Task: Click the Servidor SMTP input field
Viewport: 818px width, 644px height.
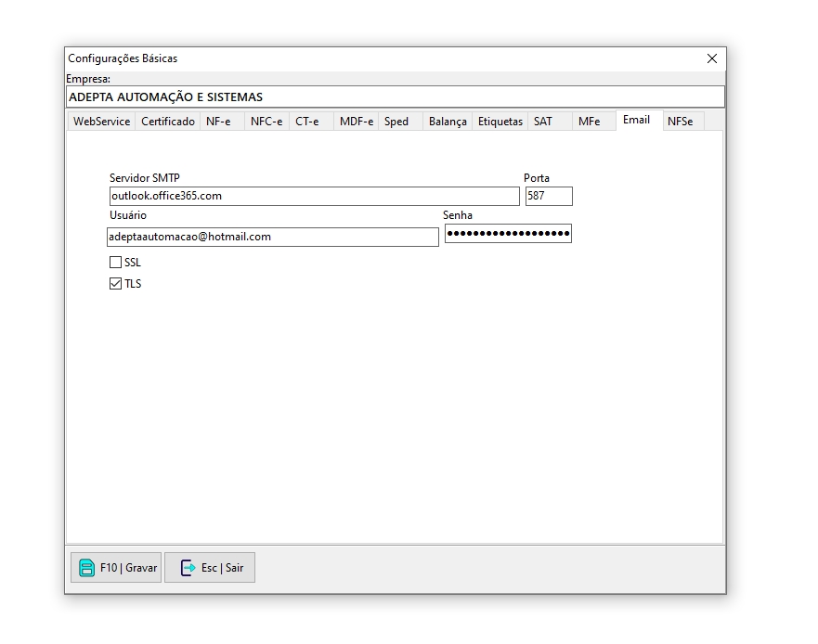Action: 314,196
